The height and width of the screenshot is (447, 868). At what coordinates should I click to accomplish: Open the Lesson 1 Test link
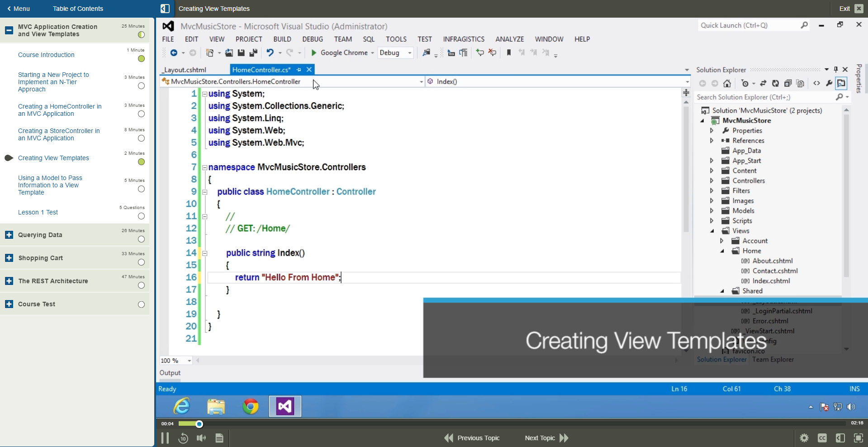(x=38, y=212)
